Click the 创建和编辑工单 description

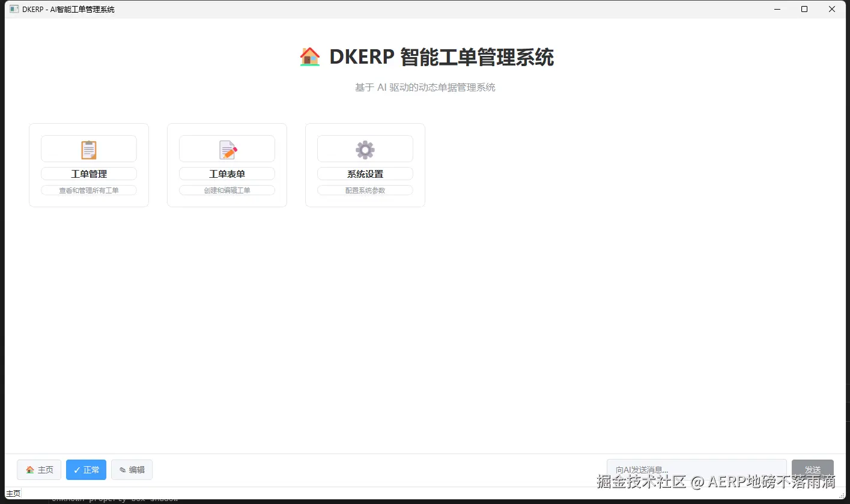[227, 190]
